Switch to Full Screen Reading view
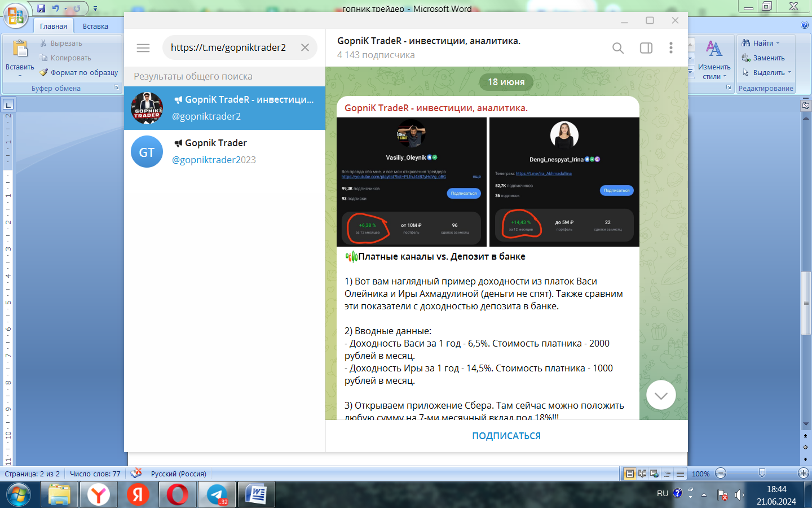 [x=642, y=474]
